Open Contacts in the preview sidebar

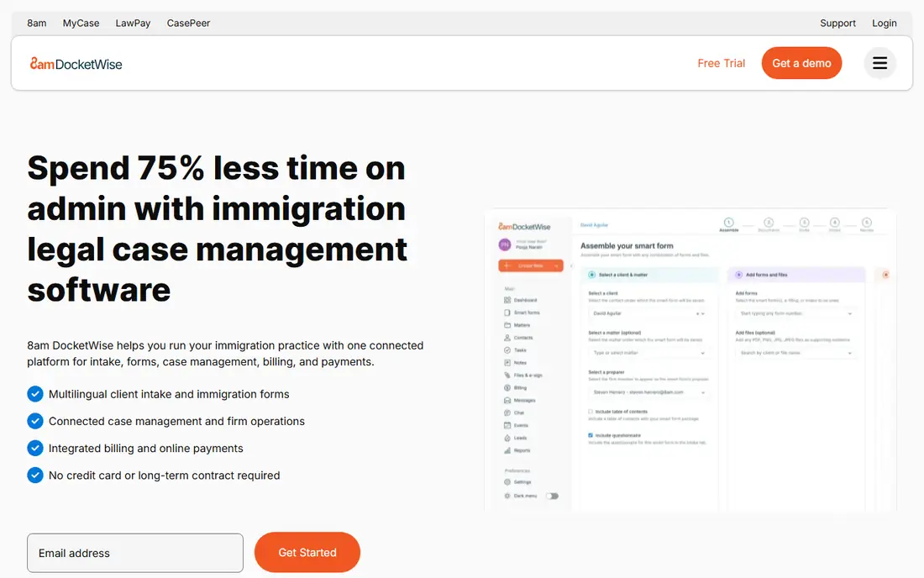pyautogui.click(x=518, y=338)
